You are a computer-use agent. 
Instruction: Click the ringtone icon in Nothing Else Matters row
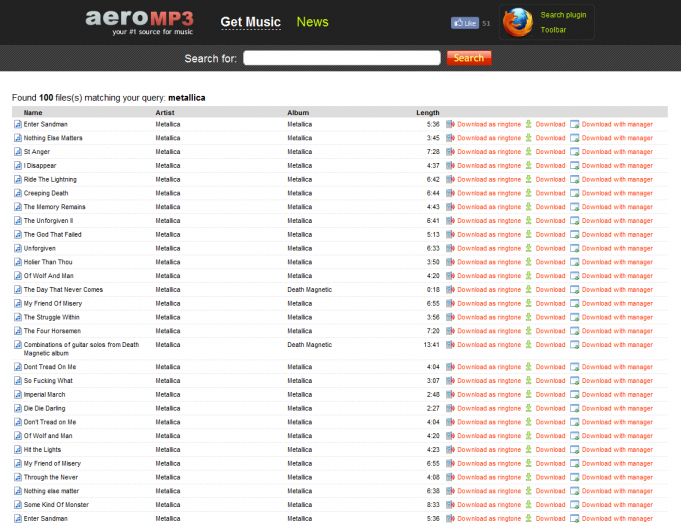(450, 138)
